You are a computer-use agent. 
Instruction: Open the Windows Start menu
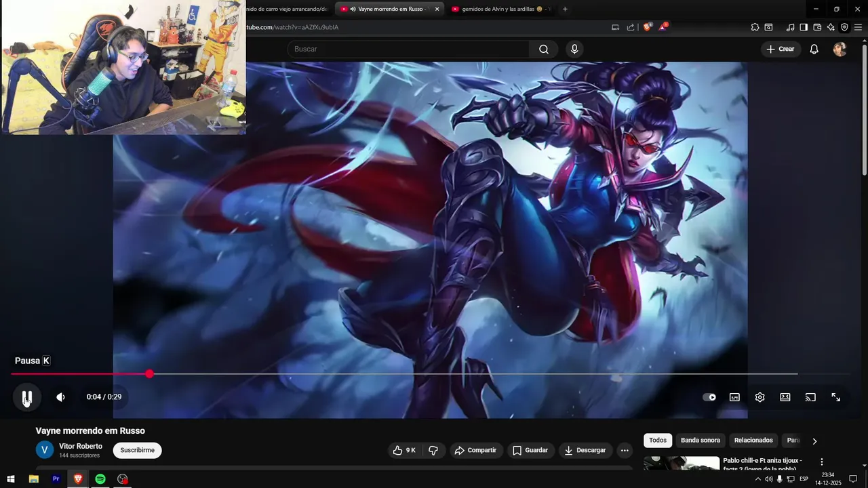11,479
